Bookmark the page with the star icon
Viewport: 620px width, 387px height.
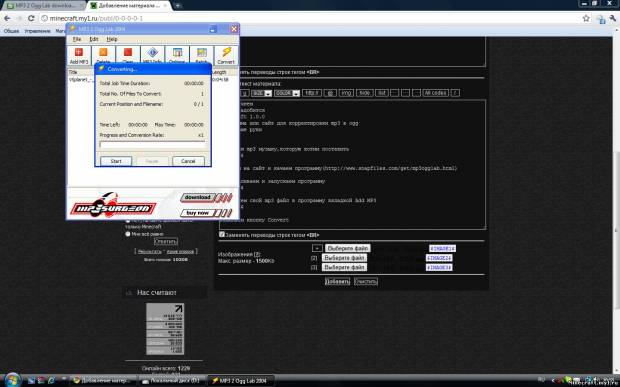coord(586,18)
